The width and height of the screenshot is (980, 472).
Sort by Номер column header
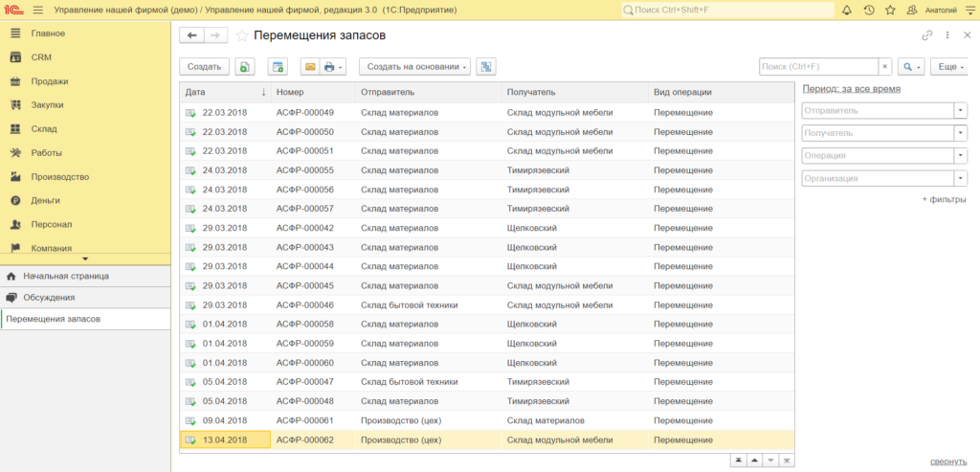tap(313, 92)
